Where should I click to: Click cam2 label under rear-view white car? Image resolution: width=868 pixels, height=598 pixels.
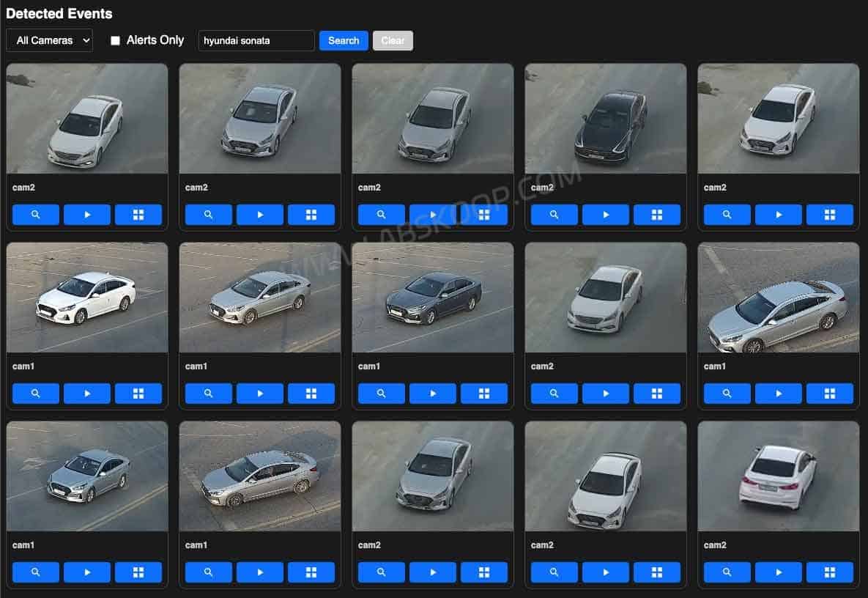715,545
